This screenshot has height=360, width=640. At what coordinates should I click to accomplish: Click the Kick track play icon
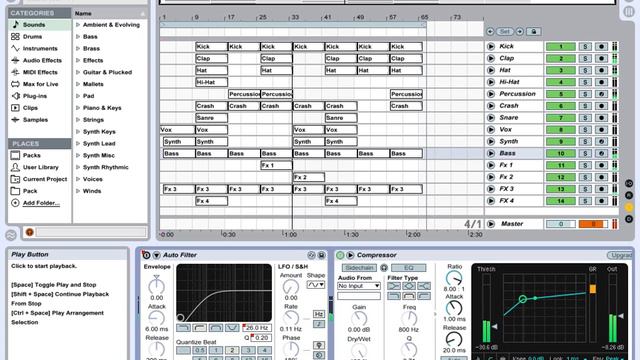pyautogui.click(x=491, y=47)
